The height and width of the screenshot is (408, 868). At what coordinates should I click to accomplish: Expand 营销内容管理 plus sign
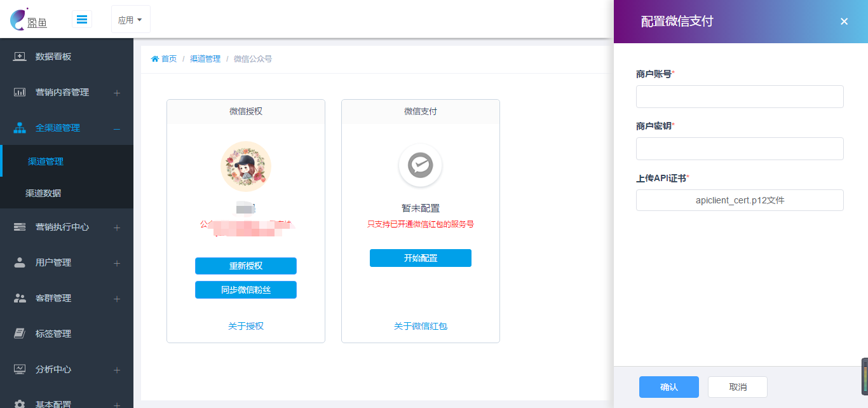pos(117,93)
